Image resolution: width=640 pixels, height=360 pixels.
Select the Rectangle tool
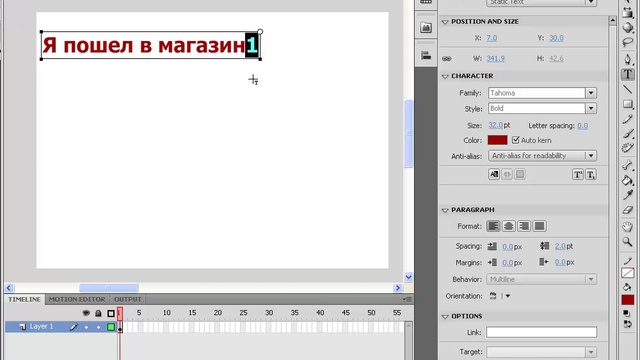point(627,104)
